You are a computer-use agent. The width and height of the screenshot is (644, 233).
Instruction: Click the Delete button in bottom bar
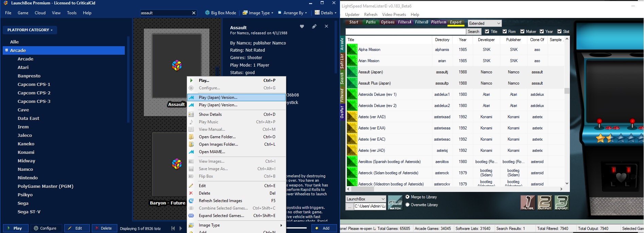pos(104,228)
